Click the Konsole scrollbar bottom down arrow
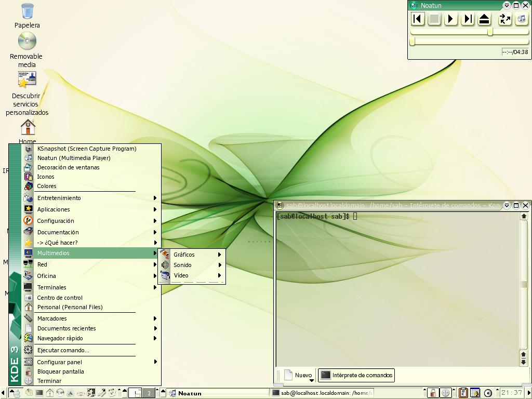The height and width of the screenshot is (399, 532). [524, 362]
